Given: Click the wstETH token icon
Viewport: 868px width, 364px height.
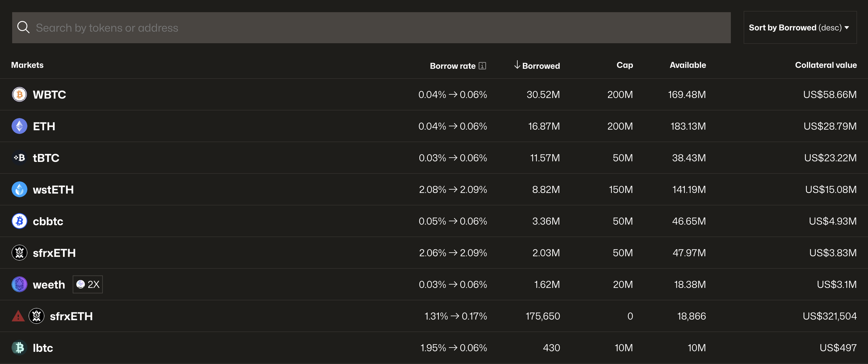Looking at the screenshot, I should pyautogui.click(x=19, y=189).
